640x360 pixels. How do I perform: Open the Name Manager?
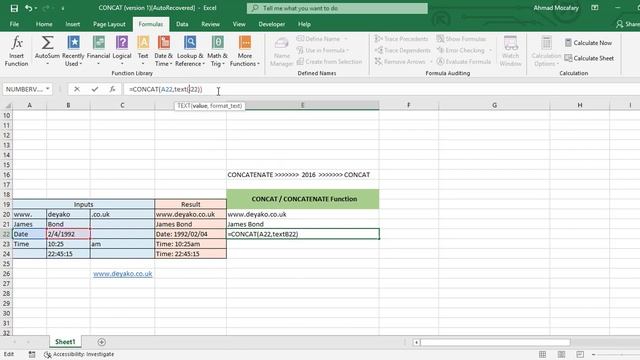[x=282, y=51]
